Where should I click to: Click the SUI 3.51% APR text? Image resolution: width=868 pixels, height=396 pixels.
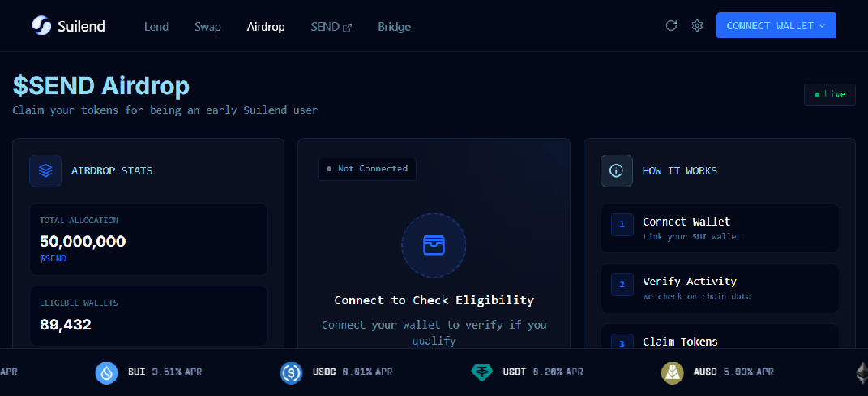165,372
